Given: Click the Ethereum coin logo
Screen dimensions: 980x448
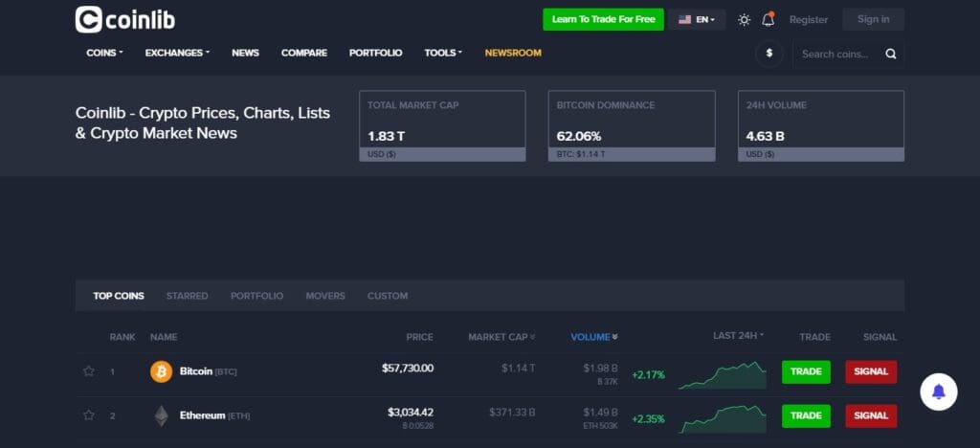Looking at the screenshot, I should [161, 415].
